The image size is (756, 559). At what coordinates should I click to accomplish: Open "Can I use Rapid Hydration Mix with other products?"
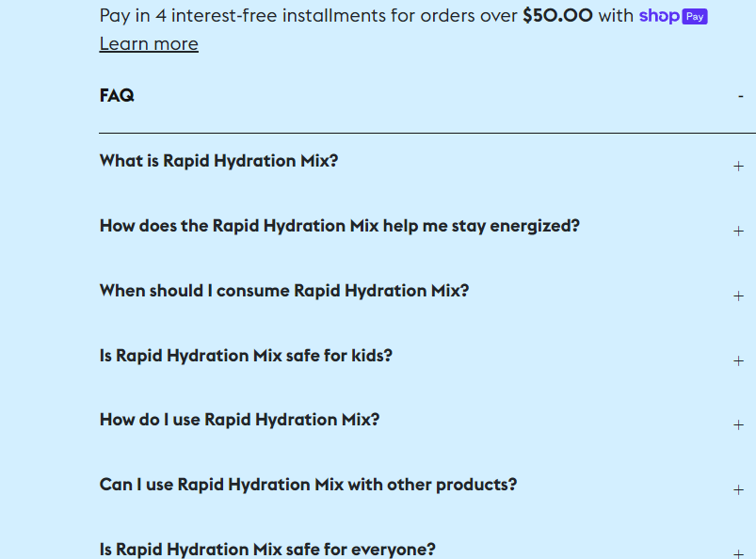point(308,485)
